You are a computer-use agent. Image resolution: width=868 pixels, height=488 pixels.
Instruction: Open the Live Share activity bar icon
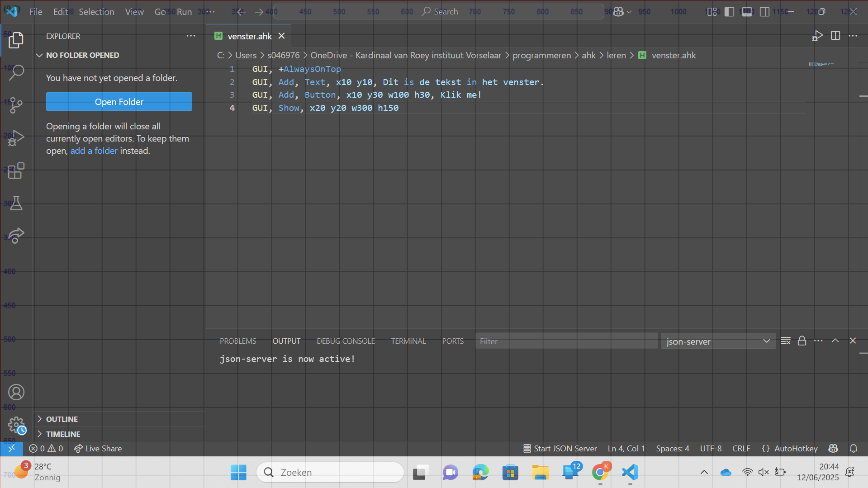pos(16,236)
